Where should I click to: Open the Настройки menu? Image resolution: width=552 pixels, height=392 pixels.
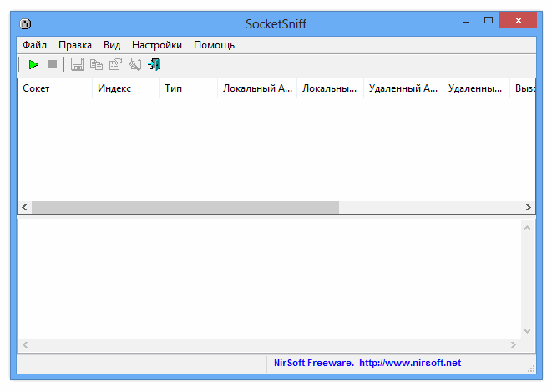(x=157, y=45)
